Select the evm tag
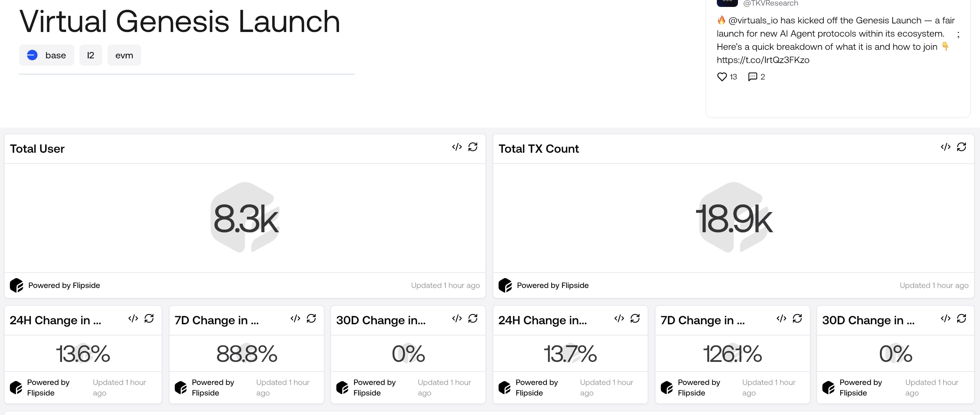This screenshot has width=980, height=415. pos(124,55)
